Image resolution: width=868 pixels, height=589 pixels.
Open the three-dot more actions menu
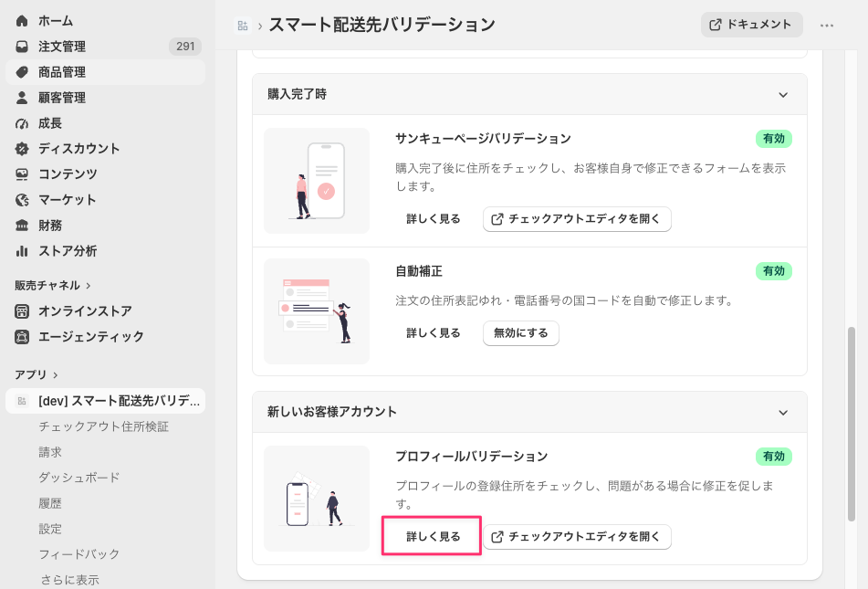(x=827, y=25)
